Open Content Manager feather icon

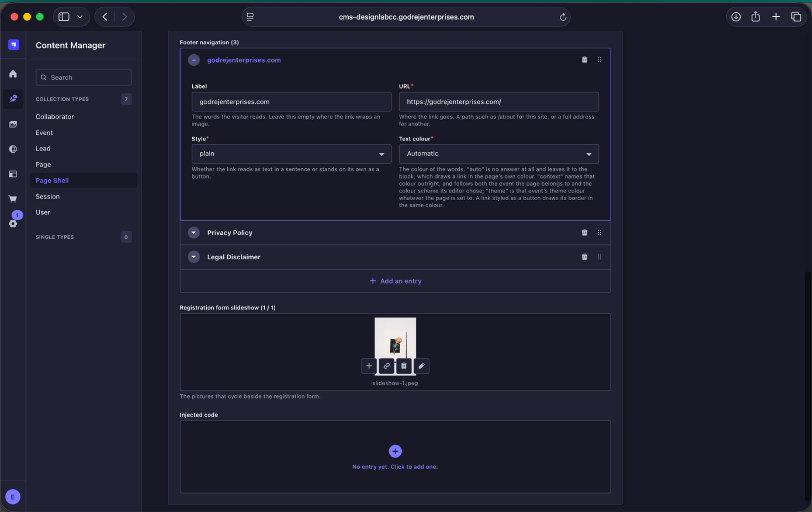click(13, 98)
